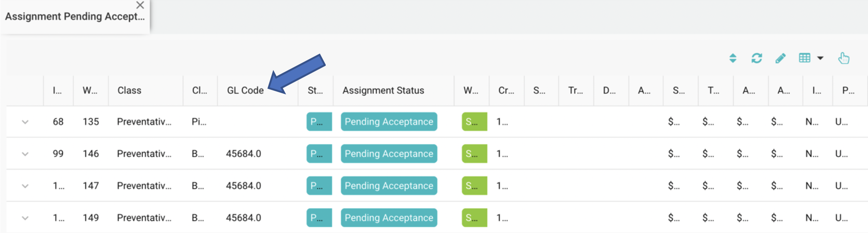Open the dropdown arrow beside grid icon
The height and width of the screenshot is (233, 868).
[820, 58]
